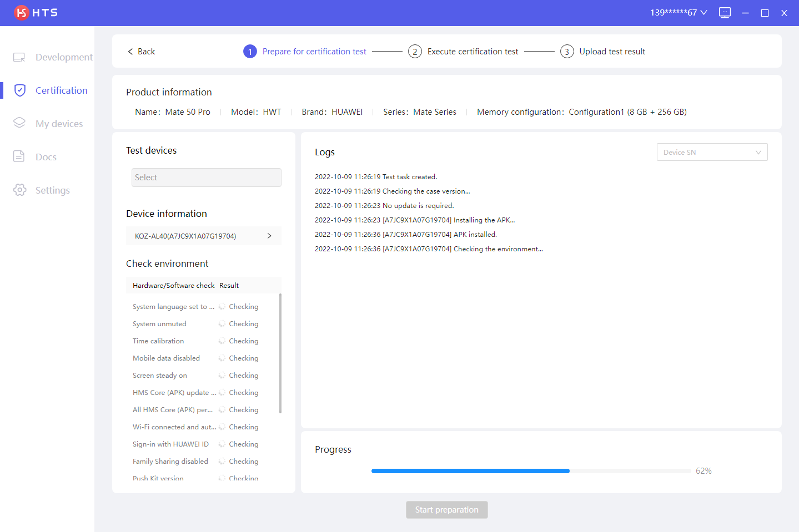This screenshot has height=532, width=799.
Task: Click the spinner beside Mobile data disabled
Action: (222, 358)
